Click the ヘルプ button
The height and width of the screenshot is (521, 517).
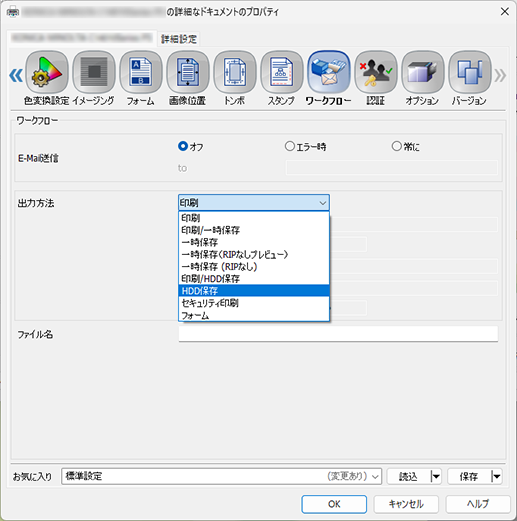[x=478, y=504]
